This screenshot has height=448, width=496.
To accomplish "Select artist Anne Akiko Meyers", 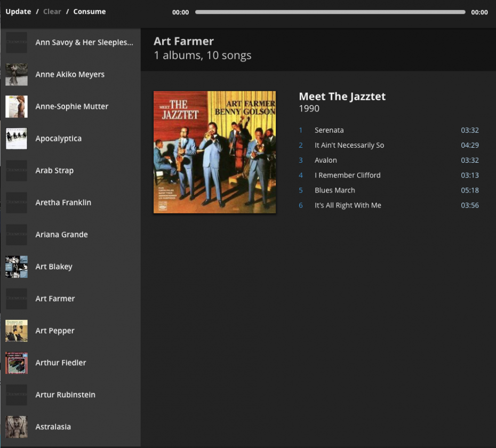I will (70, 74).
